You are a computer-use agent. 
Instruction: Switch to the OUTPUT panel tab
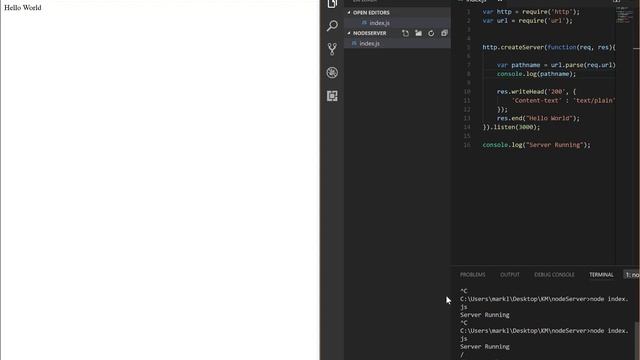[510, 275]
